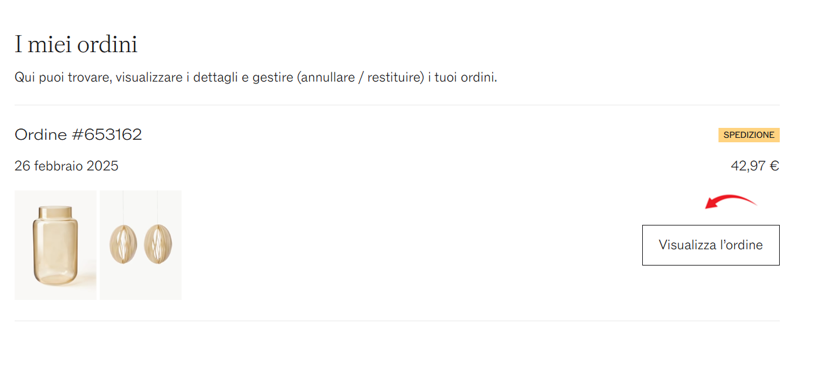Image resolution: width=813 pixels, height=366 pixels.
Task: Click the order total 42,97 €
Action: (x=755, y=166)
